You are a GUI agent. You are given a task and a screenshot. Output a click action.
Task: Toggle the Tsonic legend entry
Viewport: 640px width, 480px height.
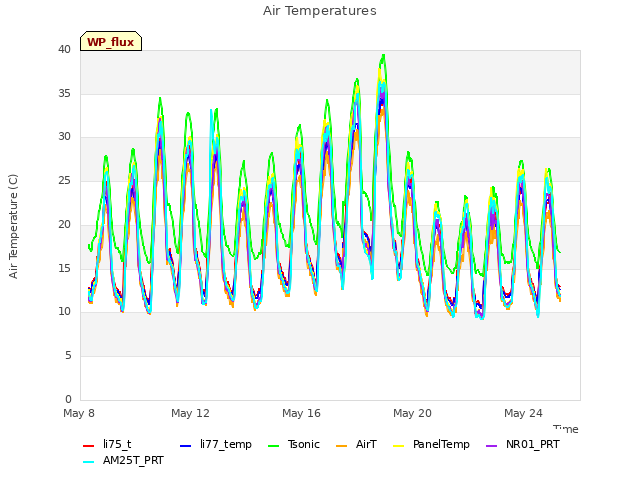(x=293, y=444)
